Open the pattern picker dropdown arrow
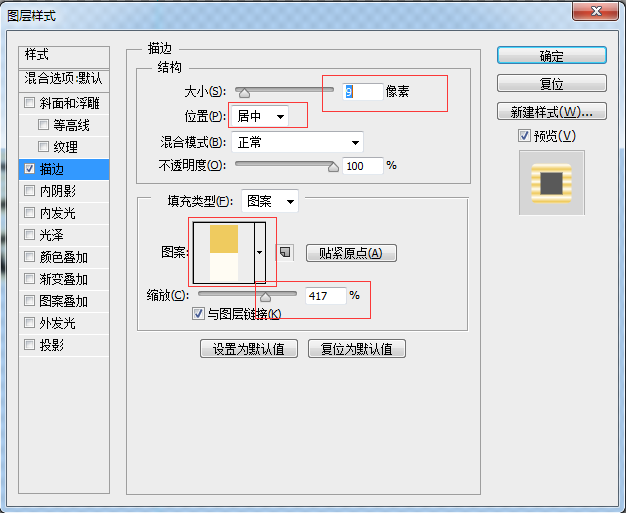 pos(260,253)
